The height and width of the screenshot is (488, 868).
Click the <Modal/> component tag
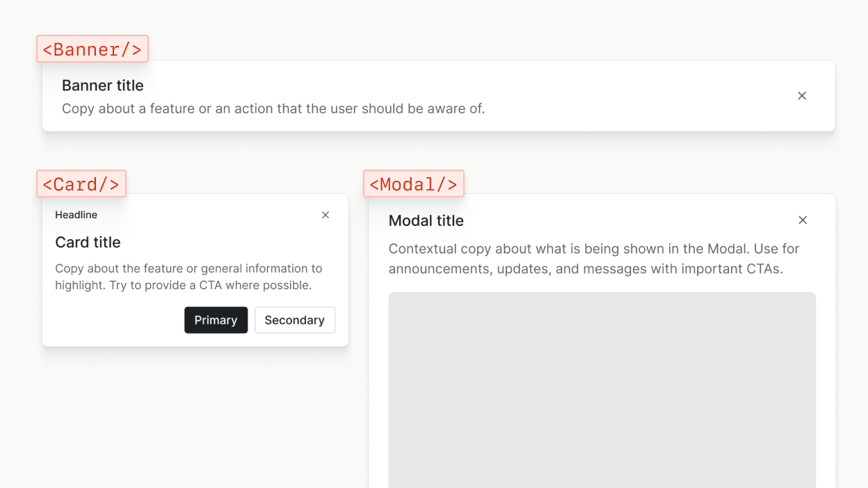413,184
